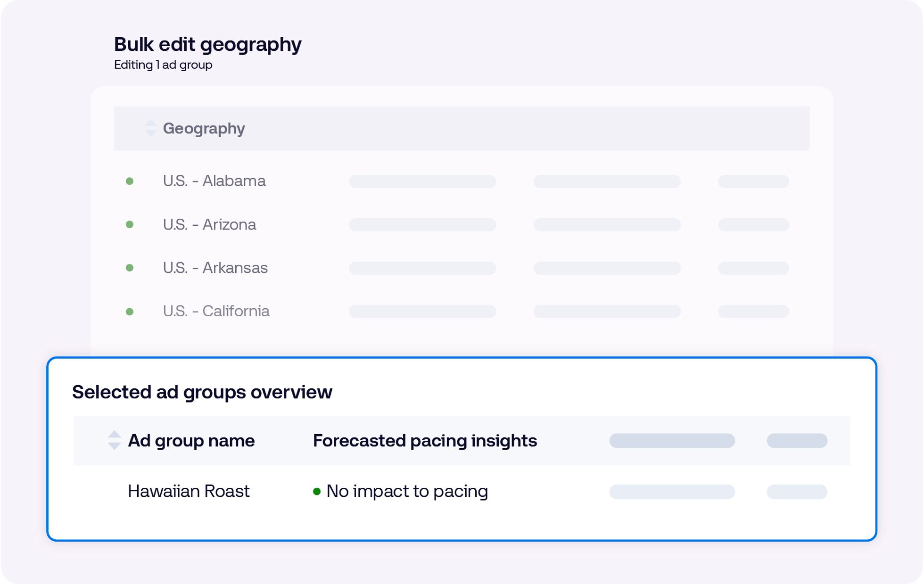Click the green status dot for California
Viewport: 924px width, 584px height.
pyautogui.click(x=130, y=312)
